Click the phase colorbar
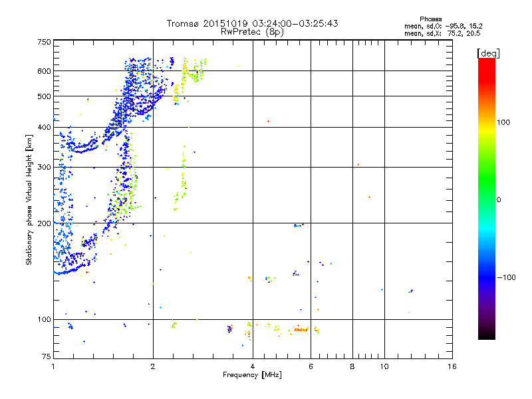532x399 pixels. [487, 198]
